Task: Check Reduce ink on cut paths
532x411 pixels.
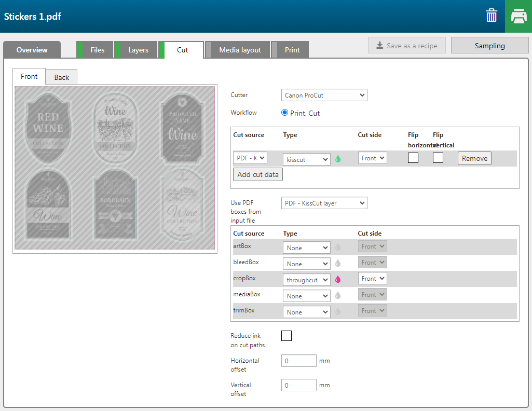Action: [287, 336]
